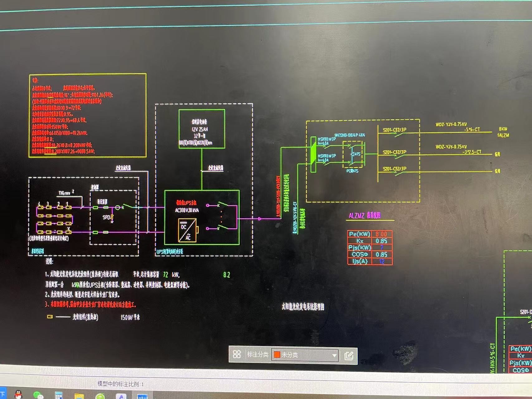Click the ALZMZ system diagram title
Viewport: 532px width, 399px height.
[x=365, y=215]
